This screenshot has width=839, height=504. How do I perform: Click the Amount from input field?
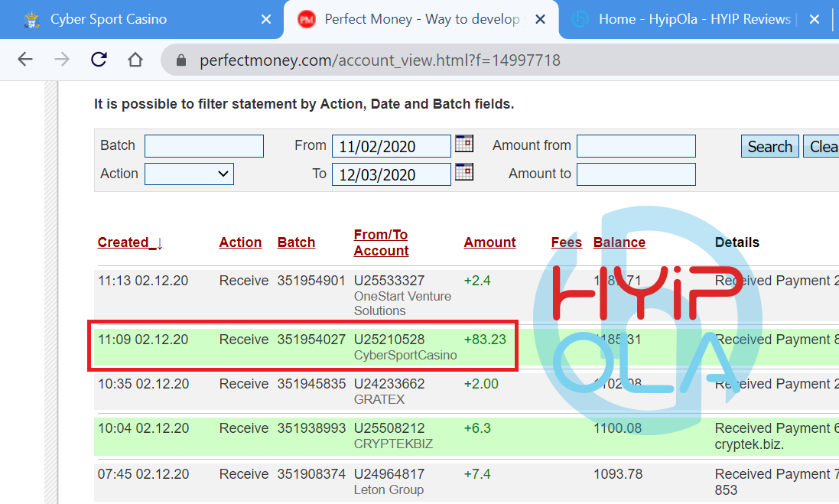[636, 146]
